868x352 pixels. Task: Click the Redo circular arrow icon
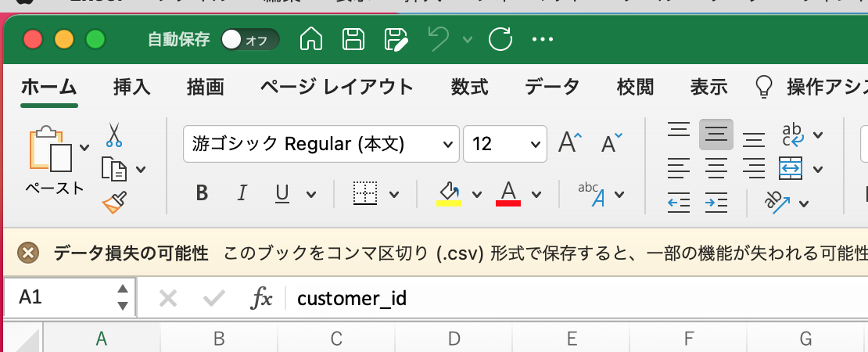[500, 39]
